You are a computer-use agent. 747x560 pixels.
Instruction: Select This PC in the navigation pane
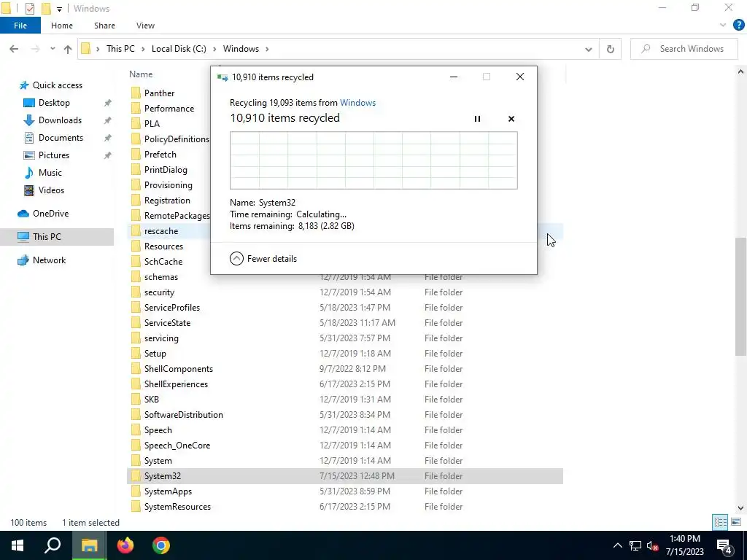coord(47,237)
